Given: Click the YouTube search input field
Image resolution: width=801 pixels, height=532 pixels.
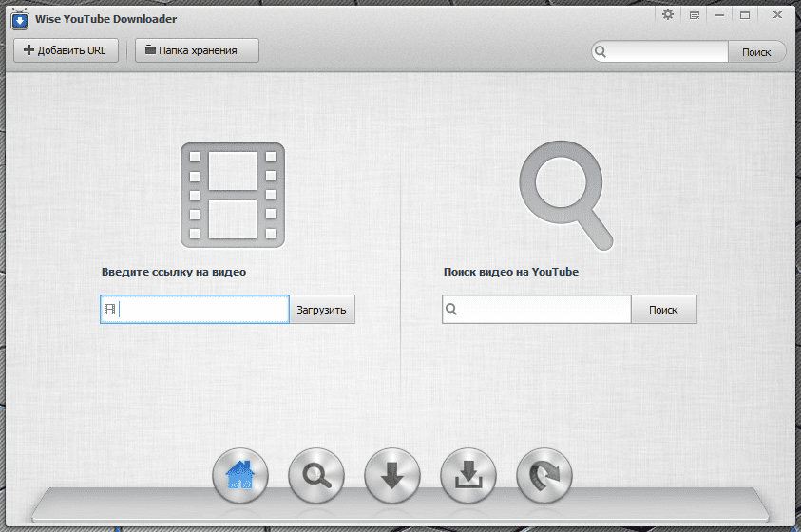Looking at the screenshot, I should (x=537, y=310).
